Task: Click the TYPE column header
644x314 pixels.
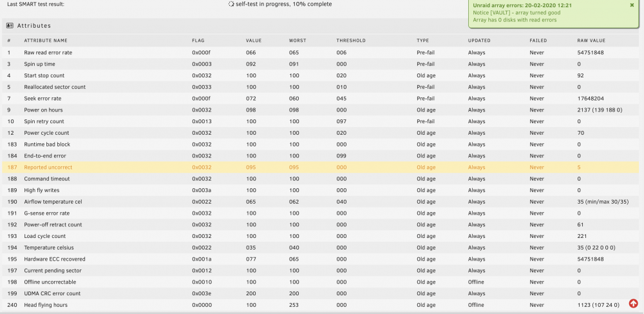Action: pos(422,41)
